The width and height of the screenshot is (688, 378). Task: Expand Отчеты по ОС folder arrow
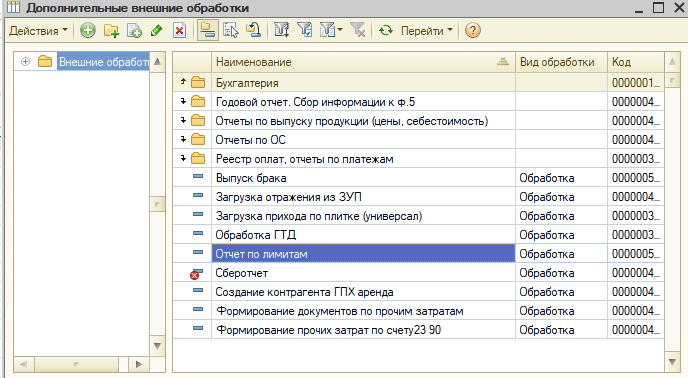point(183,139)
